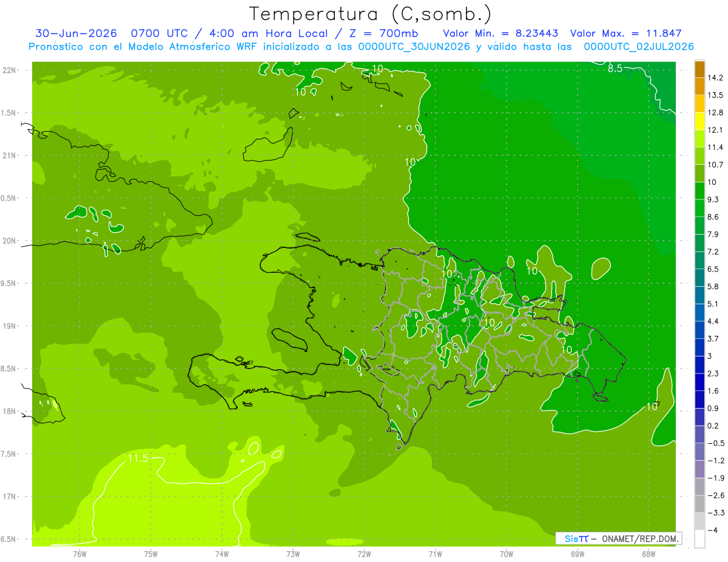Click the '20N' latitude axis label
This screenshot has height=562, width=728.
point(10,241)
